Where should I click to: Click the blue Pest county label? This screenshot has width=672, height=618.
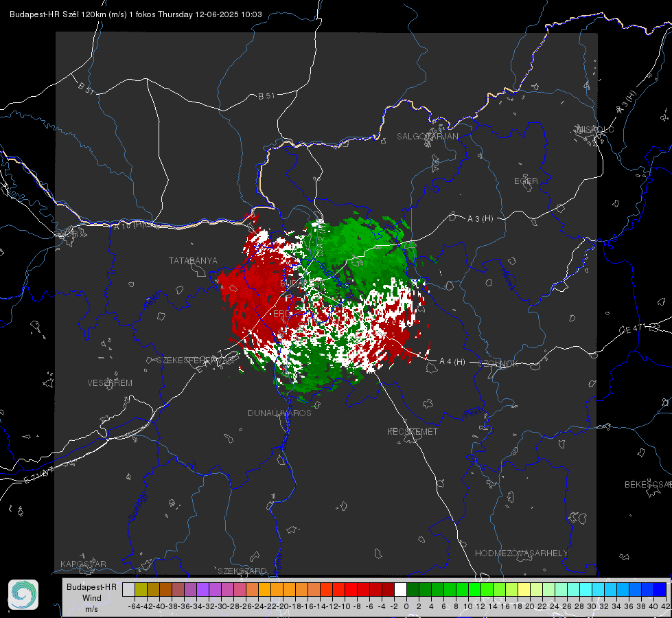pos(473,413)
